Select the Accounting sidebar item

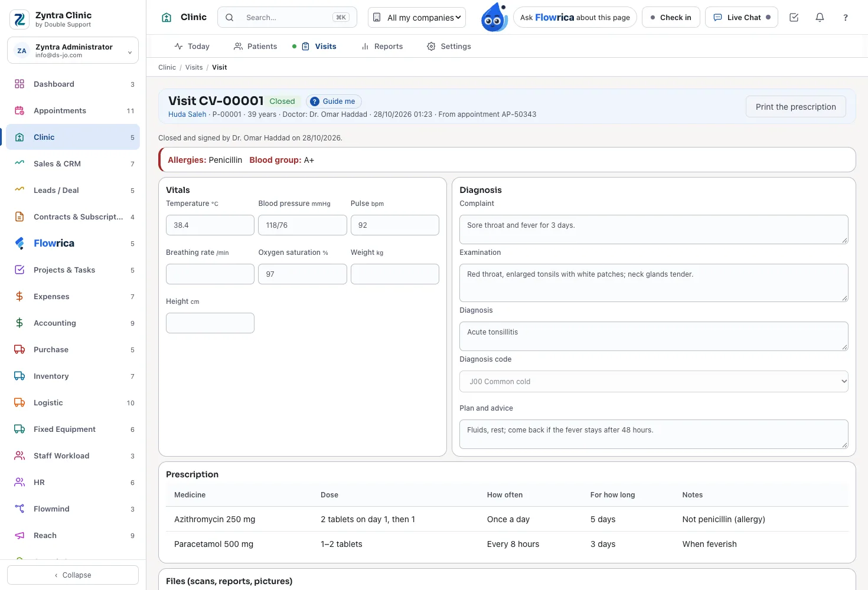pos(73,323)
